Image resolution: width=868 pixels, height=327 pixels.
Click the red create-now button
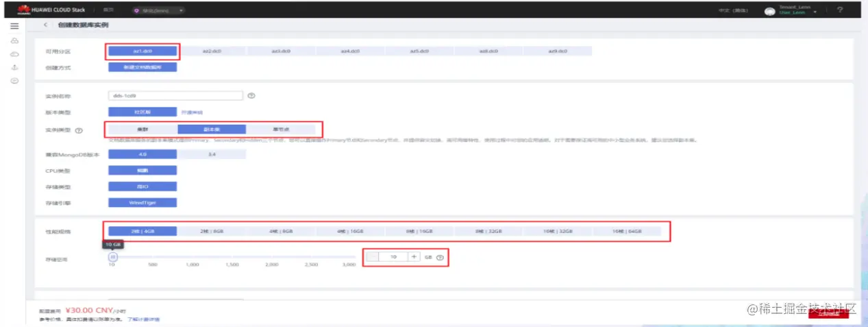828,313
